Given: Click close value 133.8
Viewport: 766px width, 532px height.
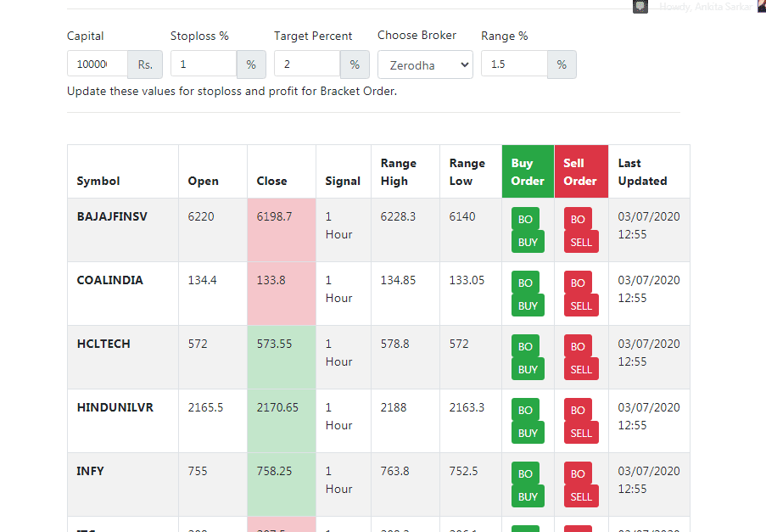Looking at the screenshot, I should pyautogui.click(x=271, y=280).
